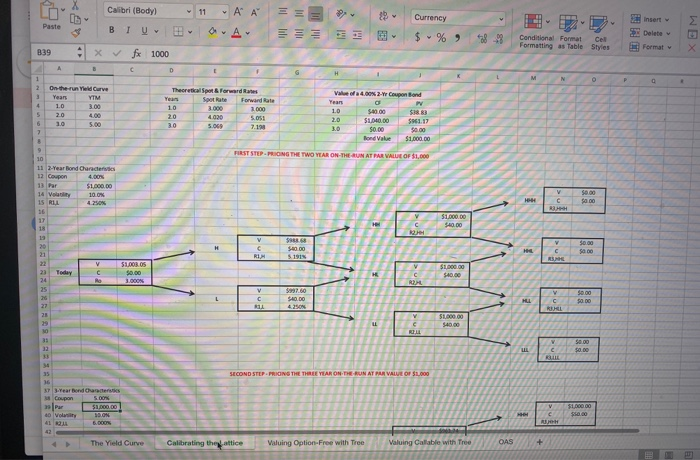Confirm the formula bar entry with the checkmark
Viewport: 700px width, 460px height.
click(x=117, y=53)
